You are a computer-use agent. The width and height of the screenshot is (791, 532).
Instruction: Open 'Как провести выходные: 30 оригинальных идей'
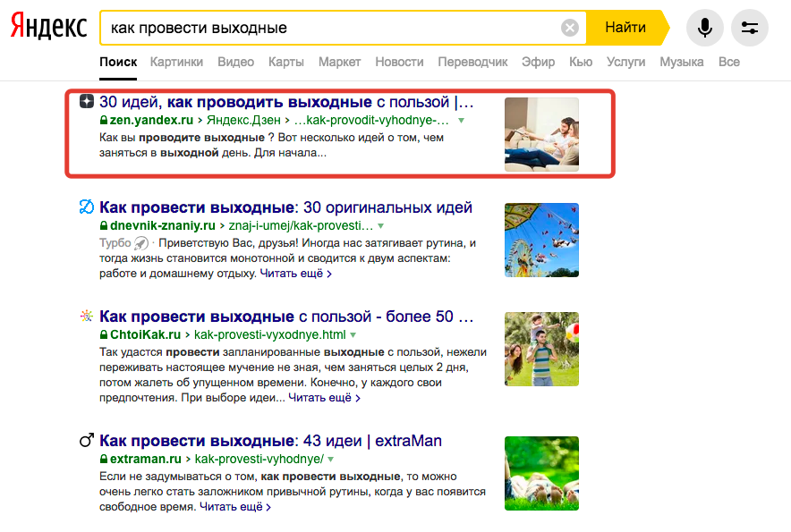coord(285,207)
